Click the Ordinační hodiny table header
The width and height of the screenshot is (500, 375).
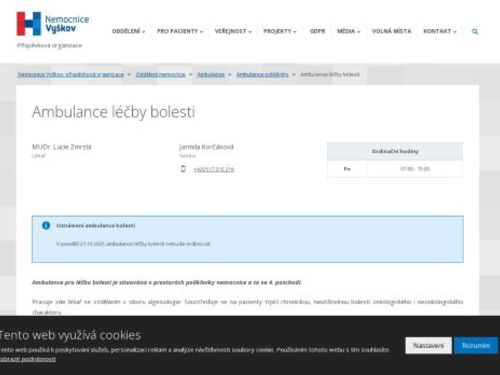pyautogui.click(x=395, y=151)
